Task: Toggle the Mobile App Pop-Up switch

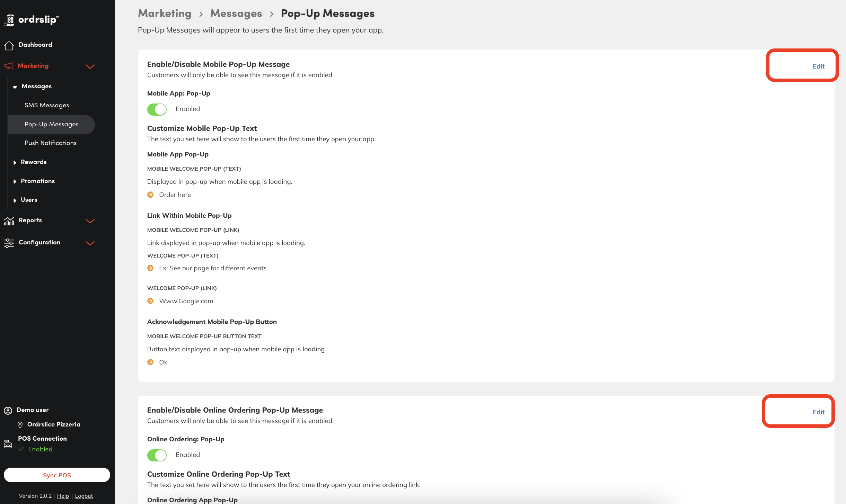Action: (157, 109)
